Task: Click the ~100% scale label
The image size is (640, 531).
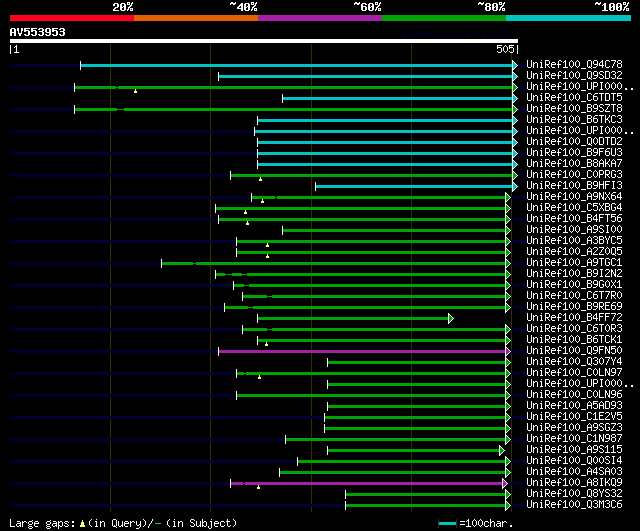Action: click(x=612, y=7)
